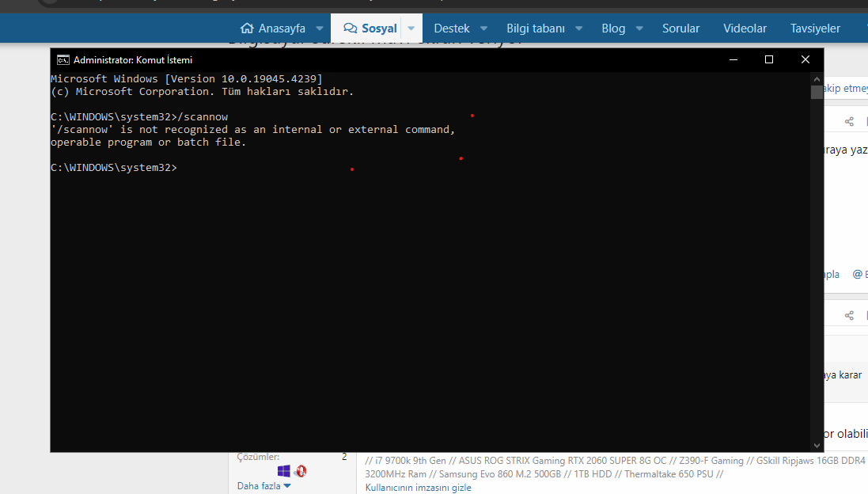Viewport: 868px width, 494px height.
Task: Click Kullanıcının imzasını gizle link
Action: point(418,488)
